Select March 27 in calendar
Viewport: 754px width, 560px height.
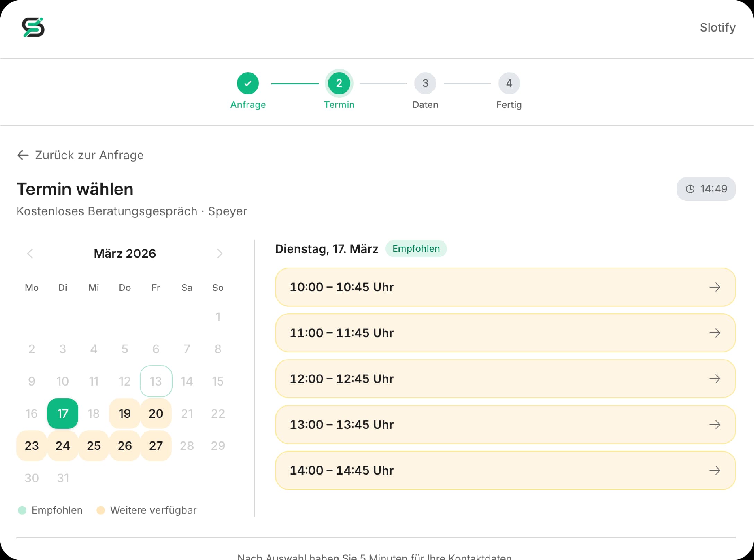point(156,446)
